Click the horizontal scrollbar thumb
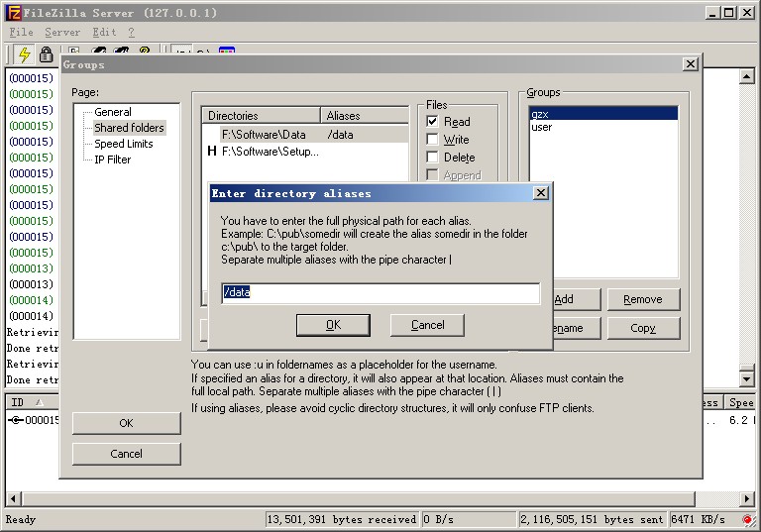 click(358, 499)
